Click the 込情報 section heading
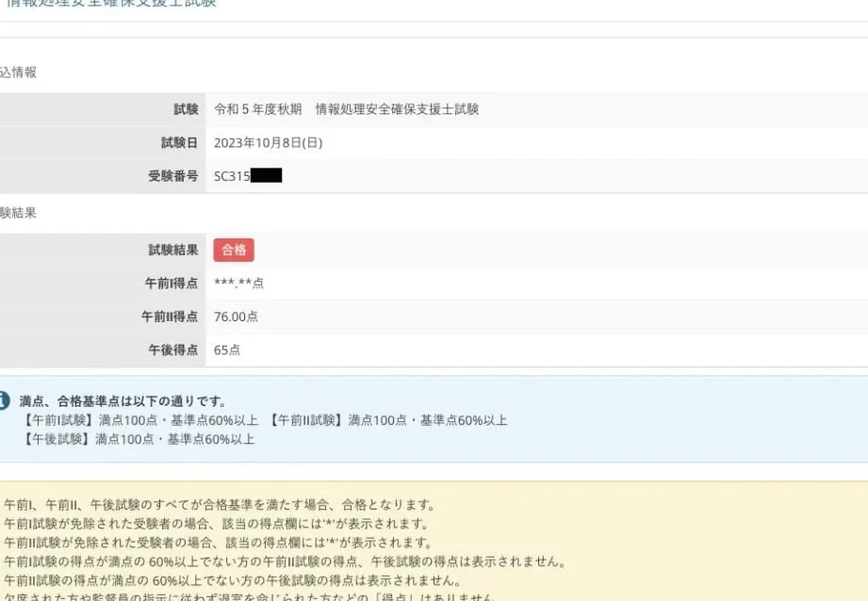The height and width of the screenshot is (601, 868). [x=18, y=73]
